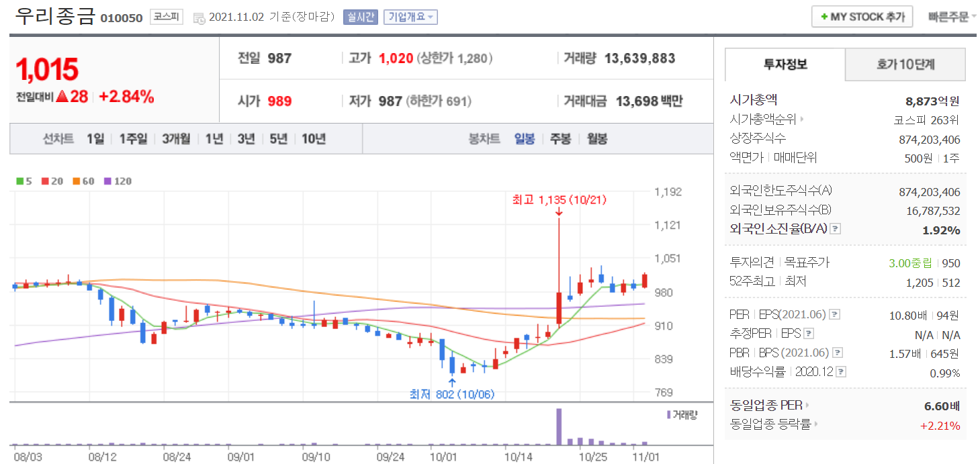Screen dimensions: 980x464
Task: Open help icon next to 배당수익률 2020.12
Action: tap(841, 371)
